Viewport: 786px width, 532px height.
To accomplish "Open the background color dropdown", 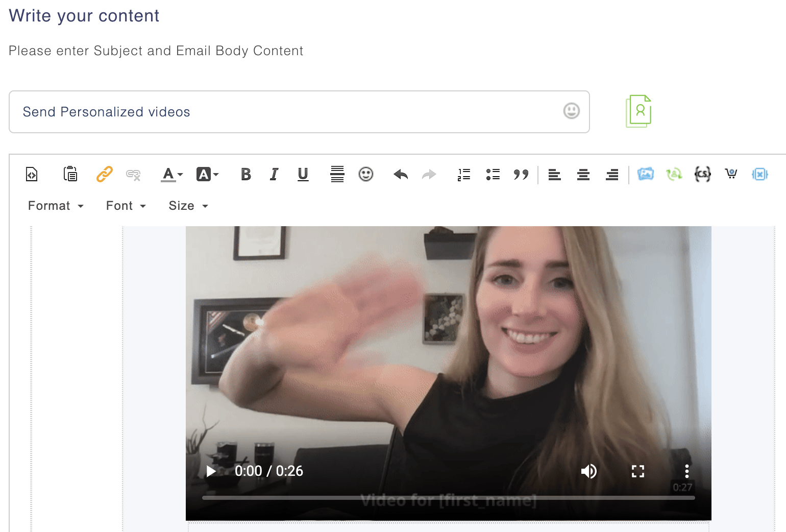I will point(208,175).
